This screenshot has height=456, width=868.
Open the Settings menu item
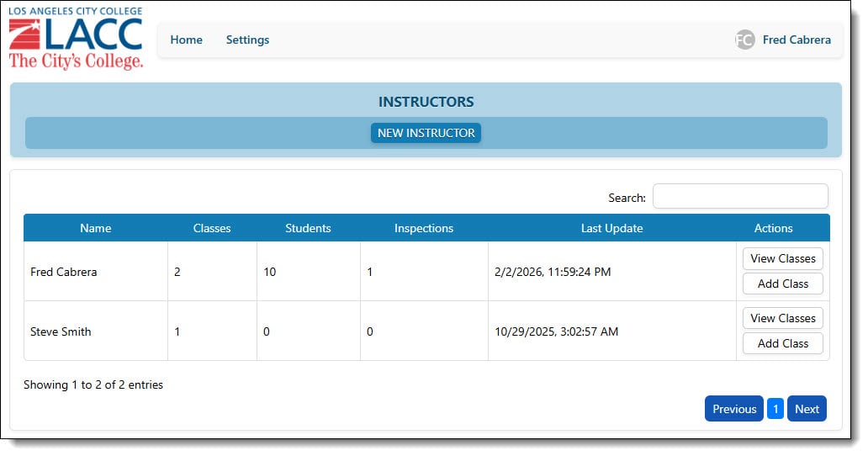247,40
